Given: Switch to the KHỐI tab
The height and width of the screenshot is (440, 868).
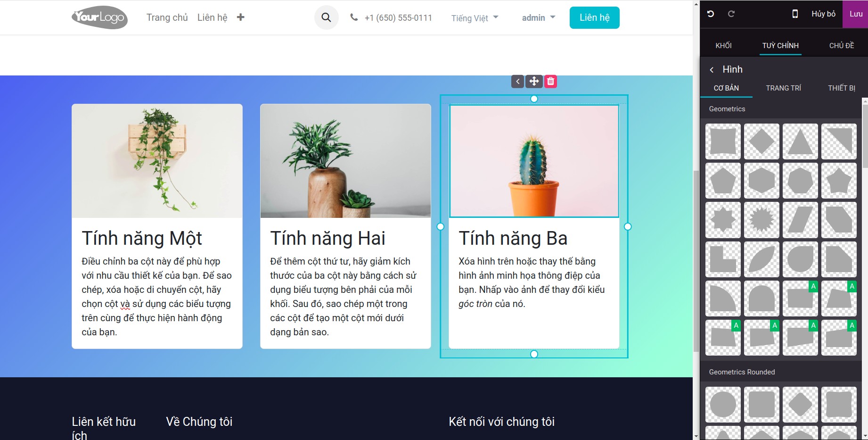Looking at the screenshot, I should [x=723, y=45].
